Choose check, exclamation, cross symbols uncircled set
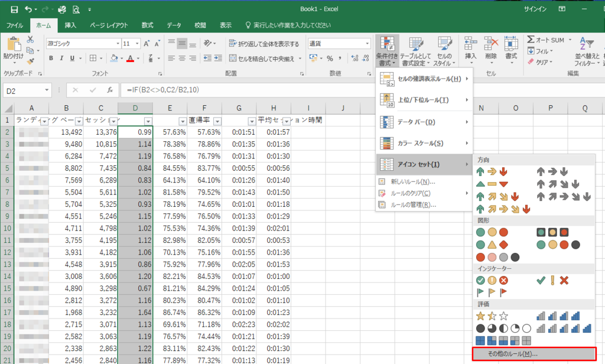 (552, 280)
